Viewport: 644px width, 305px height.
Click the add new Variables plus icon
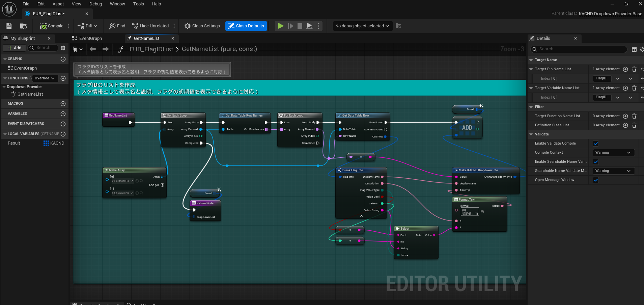click(x=63, y=114)
